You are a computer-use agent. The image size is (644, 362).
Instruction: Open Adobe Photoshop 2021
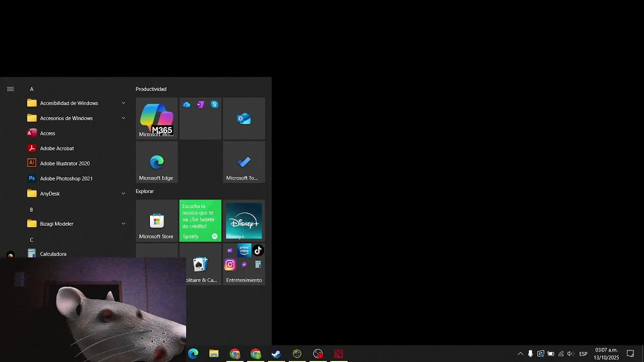point(75,178)
